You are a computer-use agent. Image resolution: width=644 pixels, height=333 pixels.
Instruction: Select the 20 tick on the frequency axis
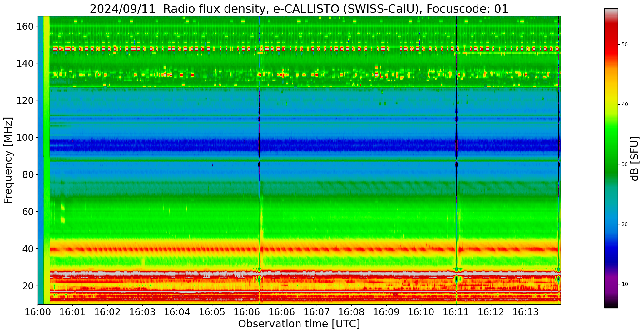(x=28, y=286)
